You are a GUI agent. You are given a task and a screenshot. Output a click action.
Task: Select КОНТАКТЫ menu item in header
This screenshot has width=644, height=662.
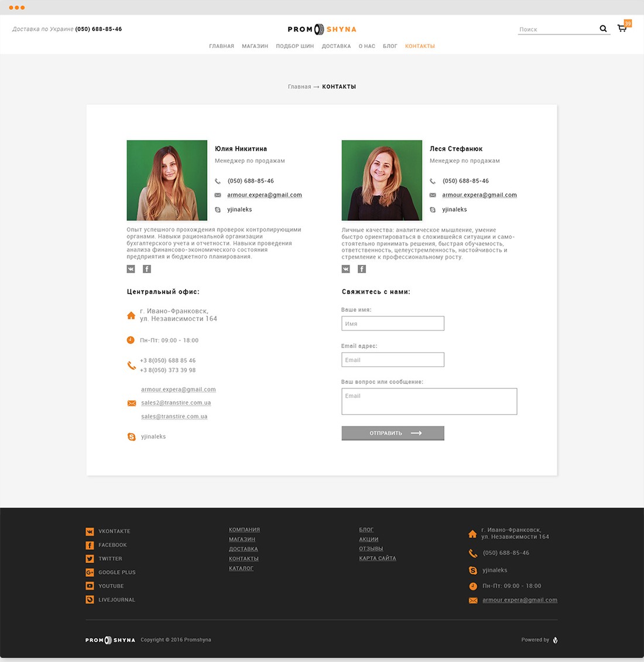(420, 46)
